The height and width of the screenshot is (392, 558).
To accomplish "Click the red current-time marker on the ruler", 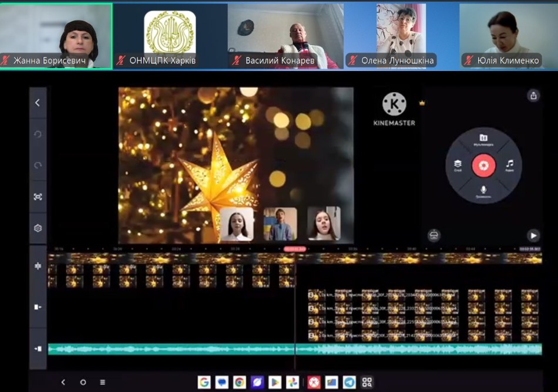I will point(295,249).
